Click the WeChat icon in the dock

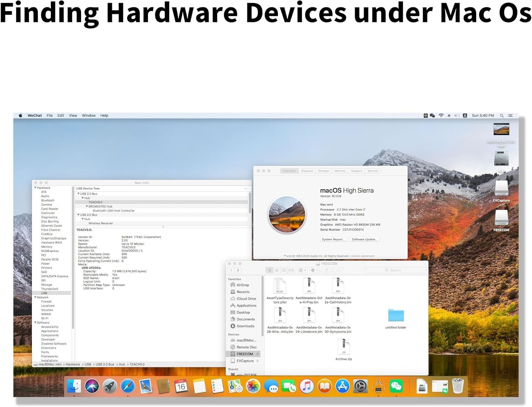point(396,386)
